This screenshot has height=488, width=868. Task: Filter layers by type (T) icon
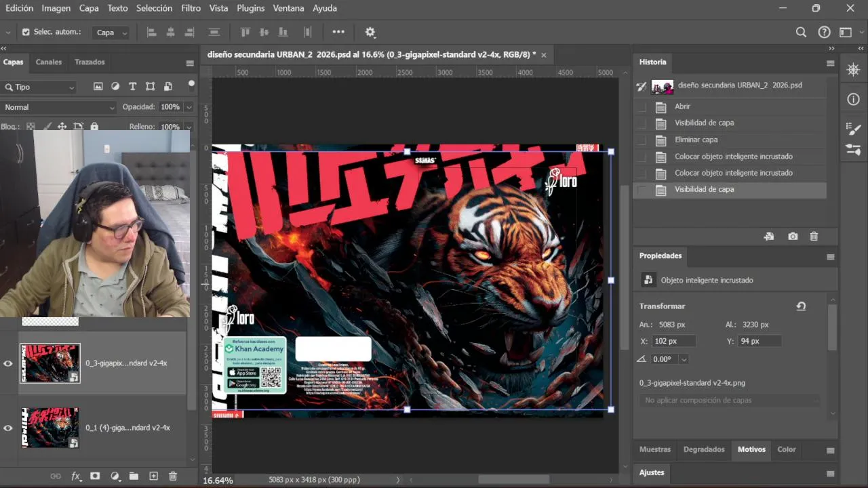[132, 87]
